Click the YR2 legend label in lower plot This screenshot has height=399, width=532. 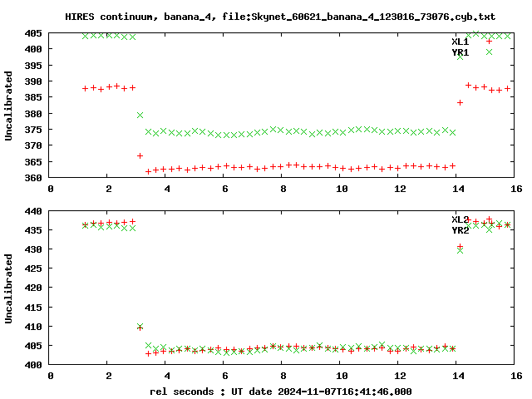click(460, 231)
